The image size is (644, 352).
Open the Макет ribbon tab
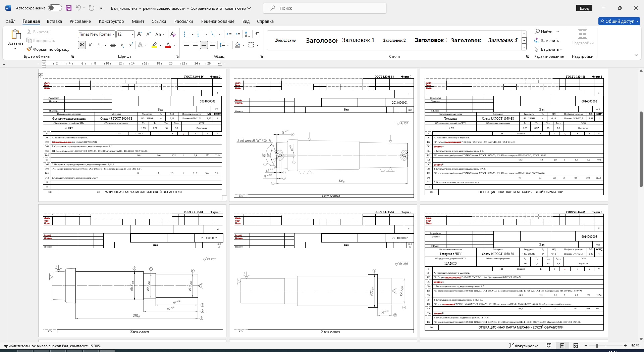[138, 21]
